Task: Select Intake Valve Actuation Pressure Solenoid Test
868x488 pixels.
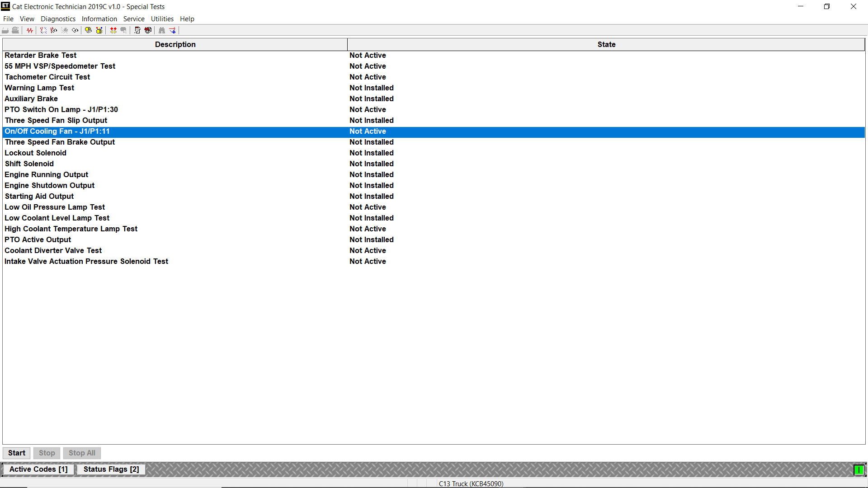Action: click(x=86, y=261)
